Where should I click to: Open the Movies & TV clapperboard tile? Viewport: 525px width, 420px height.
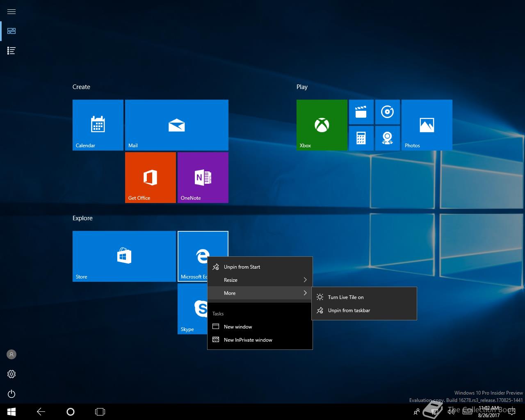[361, 112]
